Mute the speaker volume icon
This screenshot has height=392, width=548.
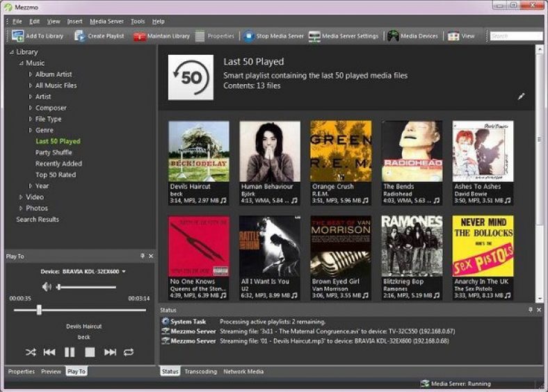47,286
